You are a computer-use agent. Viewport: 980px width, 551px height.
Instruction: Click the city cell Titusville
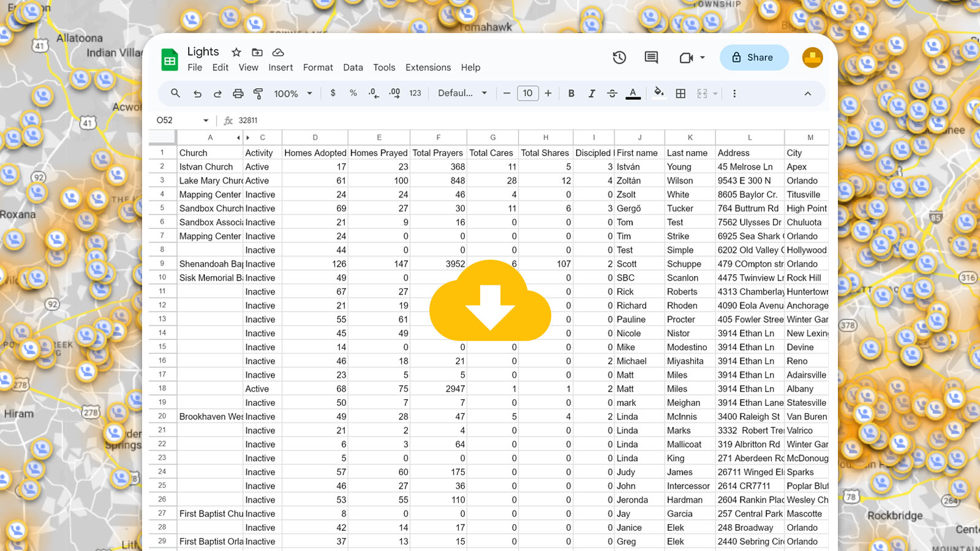click(x=807, y=195)
